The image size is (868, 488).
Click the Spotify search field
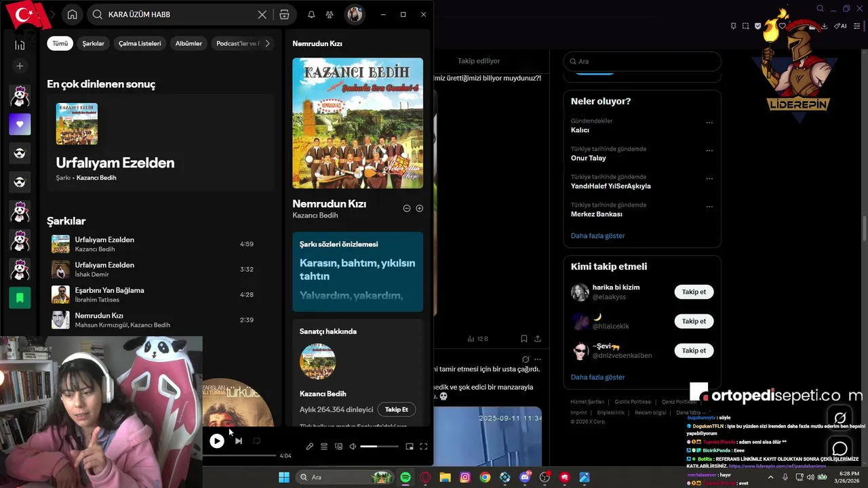179,14
